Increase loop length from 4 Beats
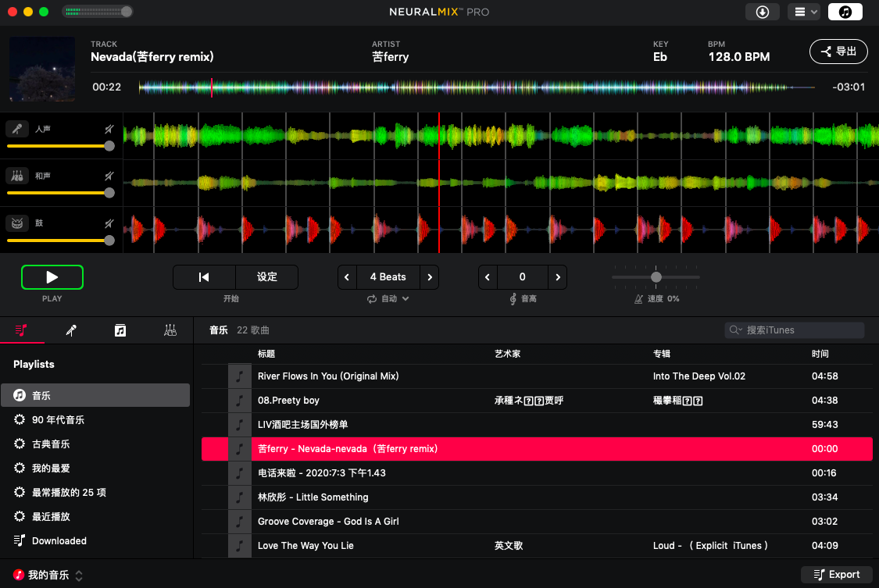Viewport: 879px width, 588px height. 430,277
